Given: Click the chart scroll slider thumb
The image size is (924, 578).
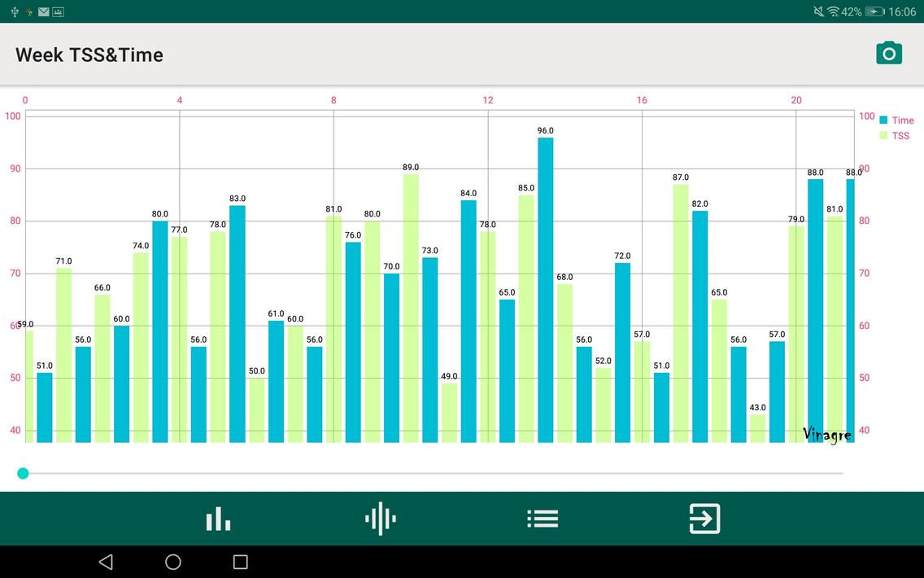Looking at the screenshot, I should [23, 473].
